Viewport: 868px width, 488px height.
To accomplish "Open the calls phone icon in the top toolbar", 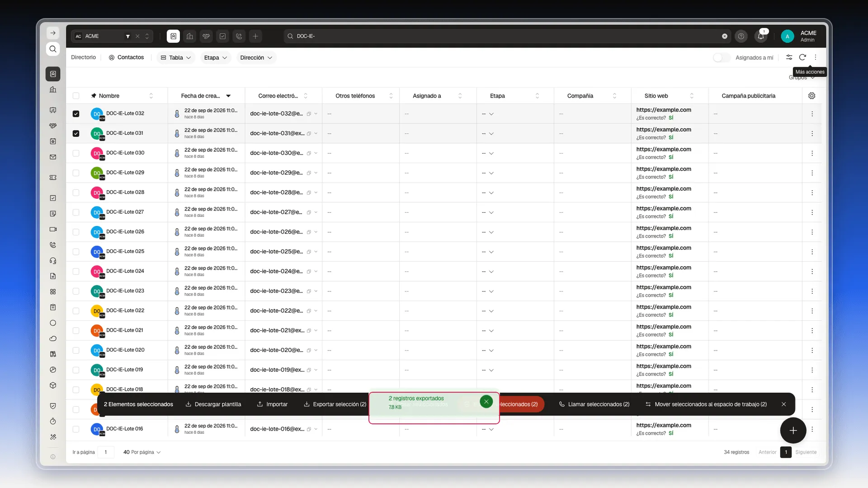I will point(239,36).
